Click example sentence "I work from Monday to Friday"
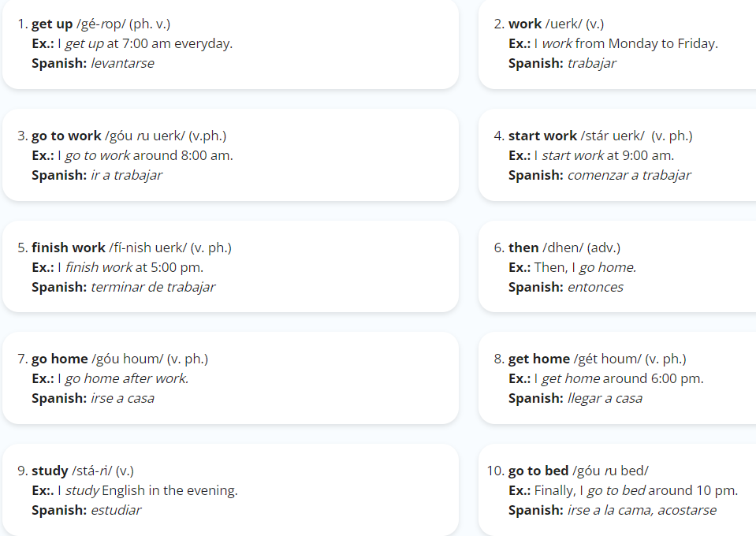The height and width of the screenshot is (536, 756). coord(626,44)
